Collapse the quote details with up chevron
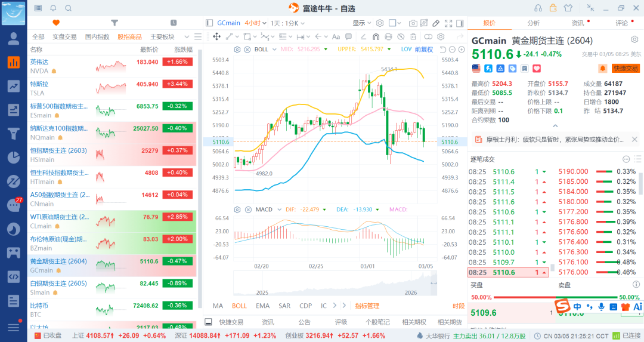This screenshot has width=644, height=342. coord(555,126)
